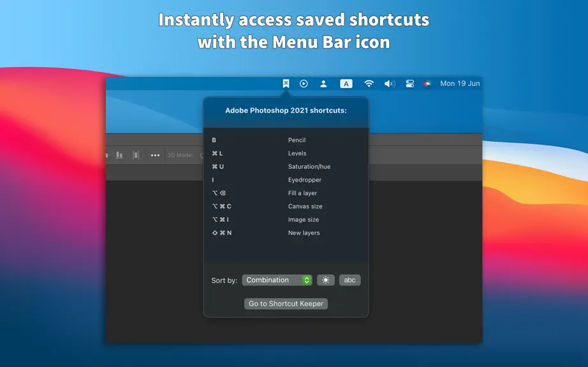Click the ⌥ delete key combination
Screen dimensions: 588x367
point(219,193)
